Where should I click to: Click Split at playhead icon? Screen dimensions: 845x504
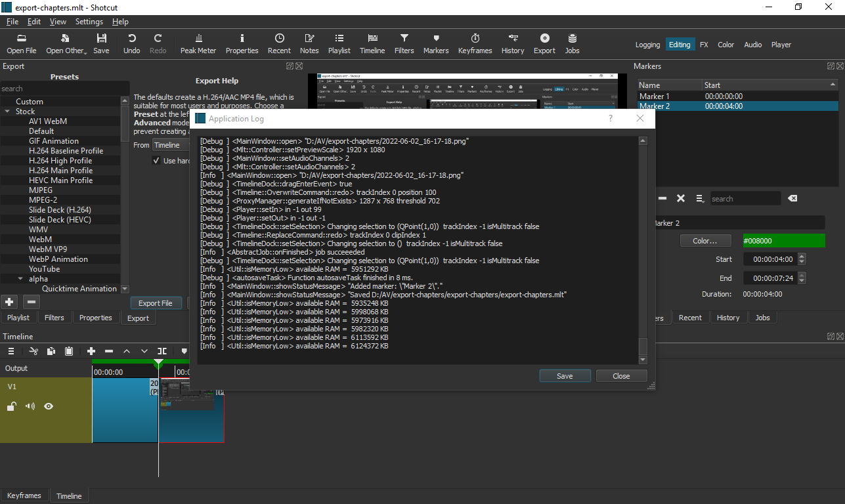162,352
